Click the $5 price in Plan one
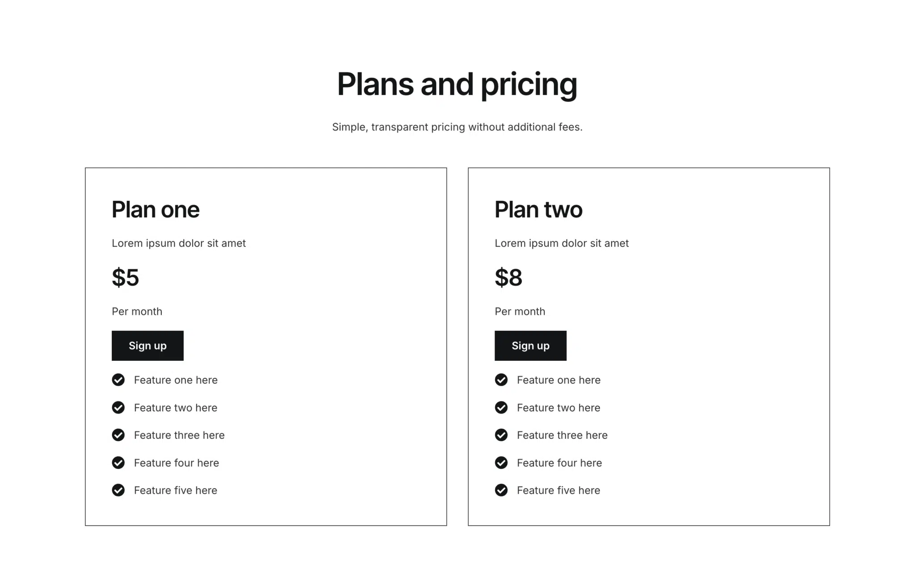 coord(125,277)
